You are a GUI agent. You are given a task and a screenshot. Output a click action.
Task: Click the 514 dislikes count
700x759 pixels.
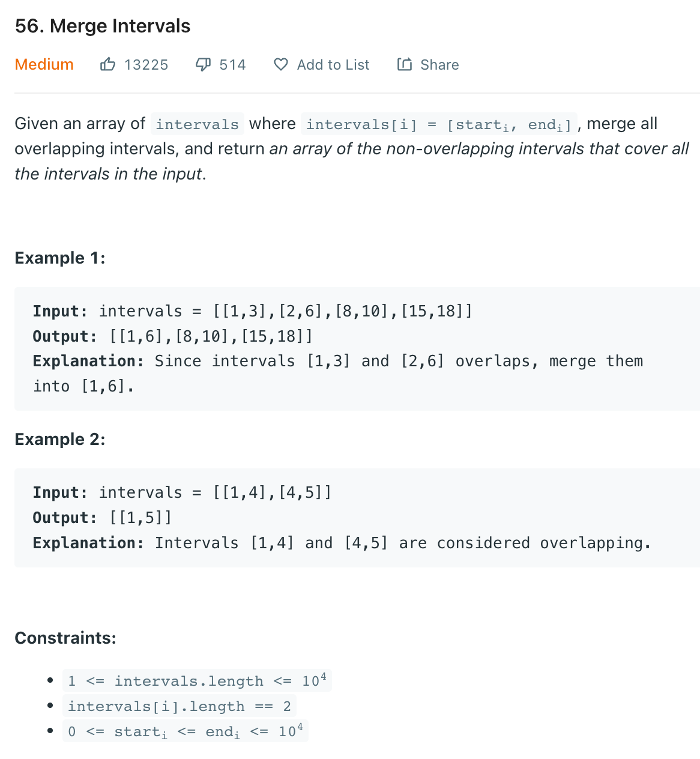click(x=232, y=65)
